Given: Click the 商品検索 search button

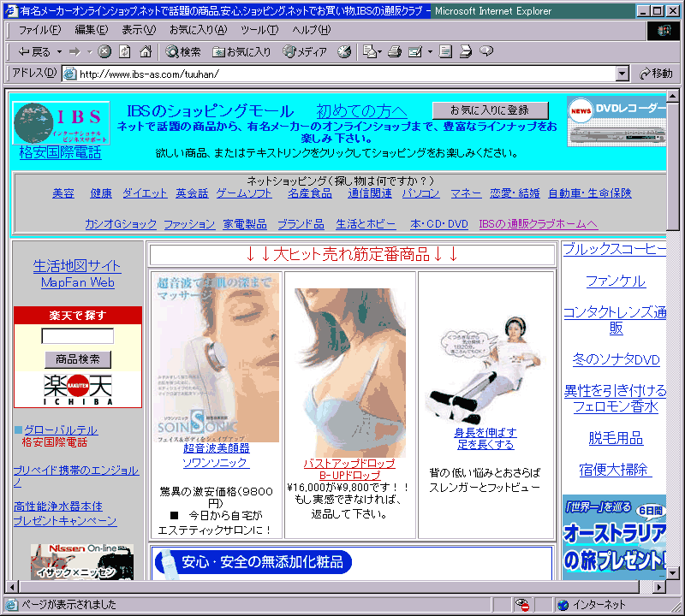Looking at the screenshot, I should tap(78, 359).
